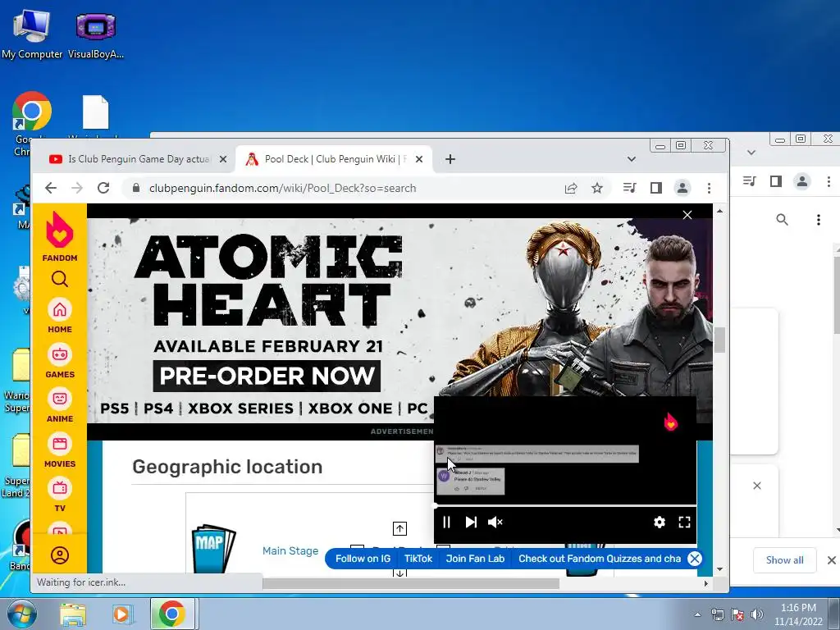This screenshot has width=840, height=630.
Task: Go forward in front Chrome window
Action: [x=77, y=188]
